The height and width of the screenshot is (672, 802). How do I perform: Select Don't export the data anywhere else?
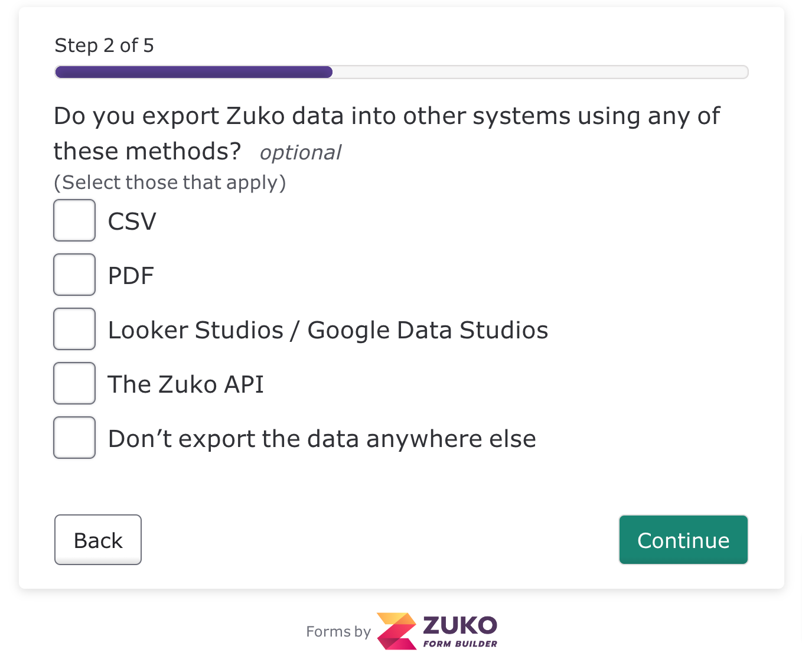74,437
